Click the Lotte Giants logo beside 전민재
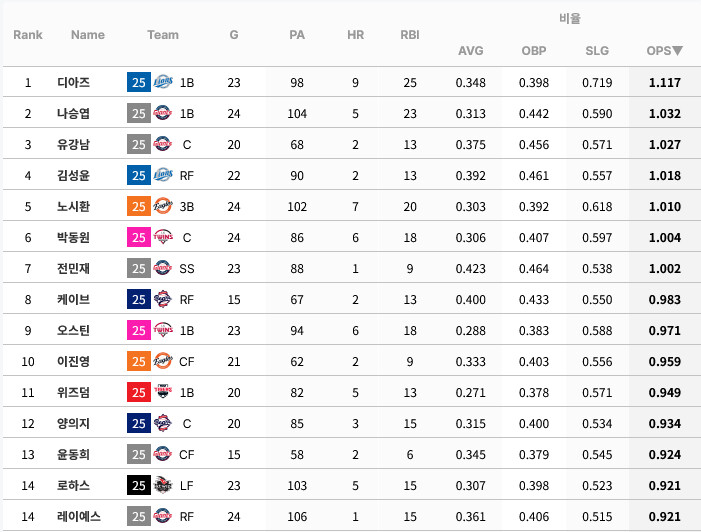Image resolution: width=701 pixels, height=532 pixels. (x=163, y=268)
